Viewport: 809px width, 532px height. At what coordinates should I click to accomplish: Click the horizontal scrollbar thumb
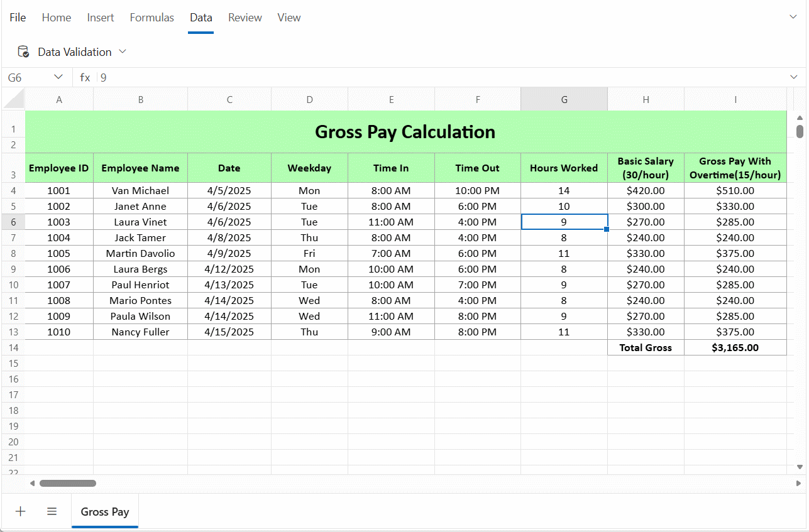[x=68, y=483]
